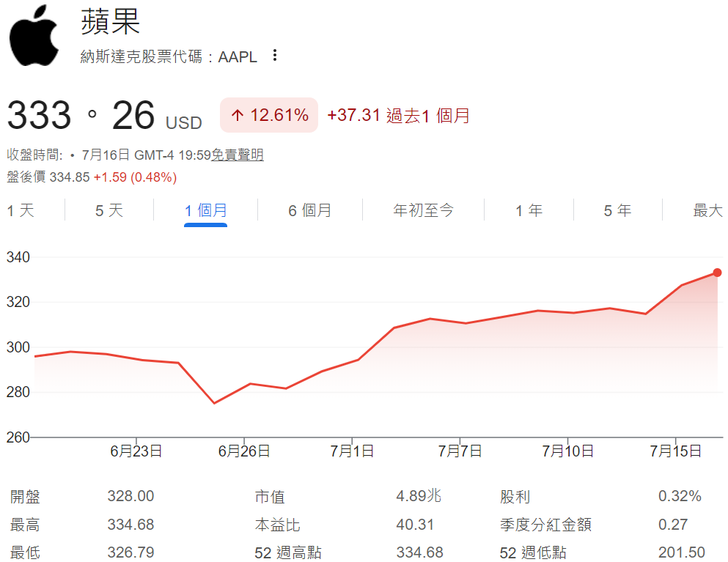Click the USD currency label

(x=184, y=123)
